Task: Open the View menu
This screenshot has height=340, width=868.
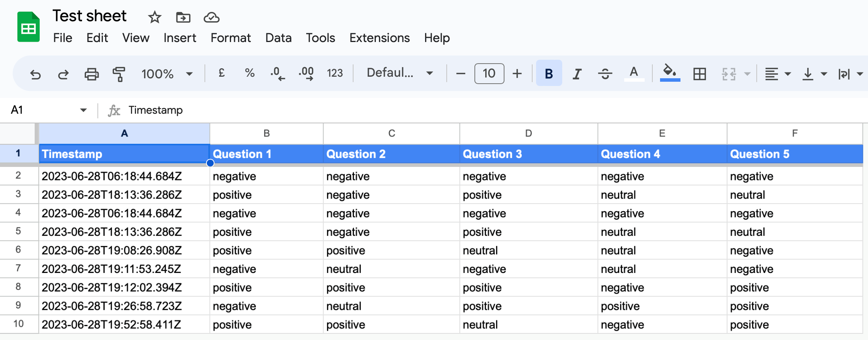Action: 136,38
